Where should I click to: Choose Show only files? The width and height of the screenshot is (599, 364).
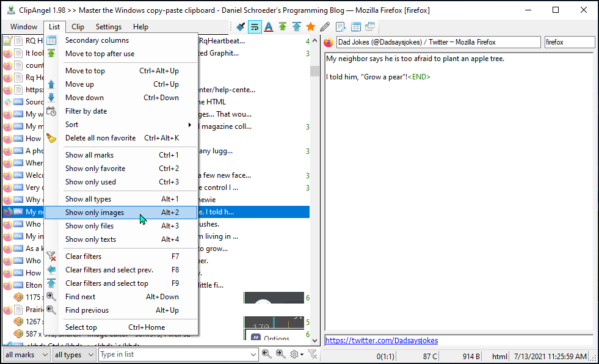121,226
